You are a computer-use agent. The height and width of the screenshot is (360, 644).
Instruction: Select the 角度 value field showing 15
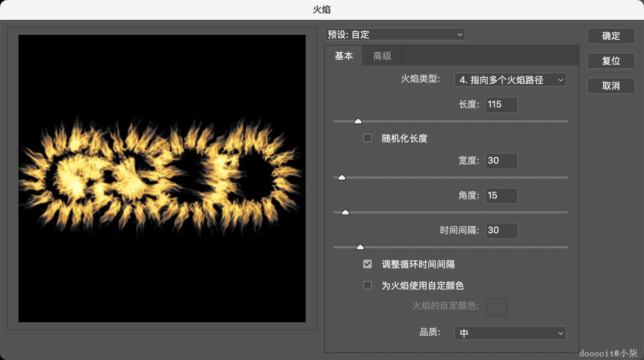pos(501,196)
